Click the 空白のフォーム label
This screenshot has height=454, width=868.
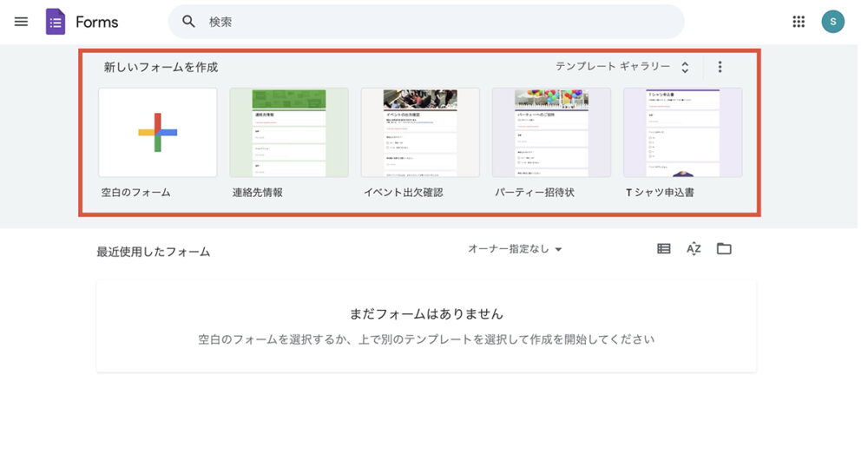(136, 193)
